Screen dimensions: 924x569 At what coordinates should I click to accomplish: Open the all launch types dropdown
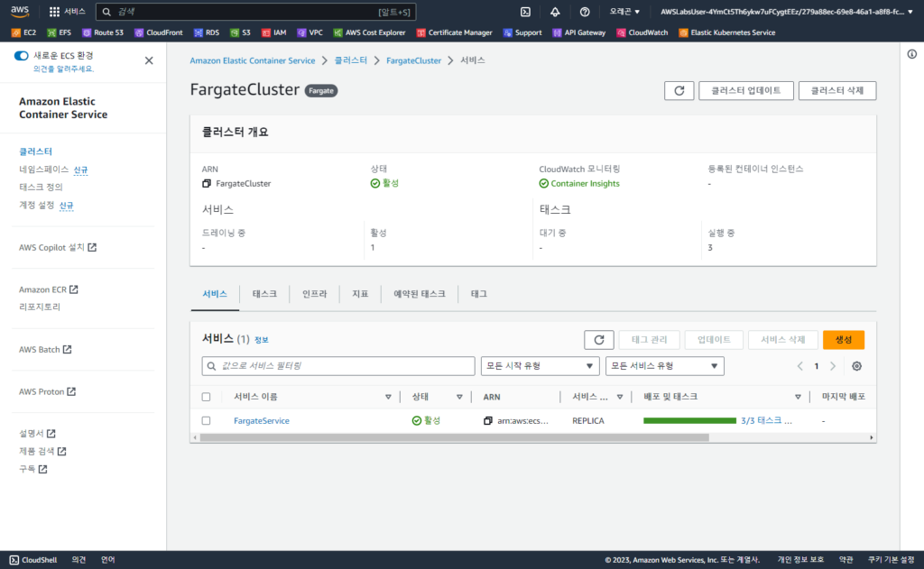540,366
